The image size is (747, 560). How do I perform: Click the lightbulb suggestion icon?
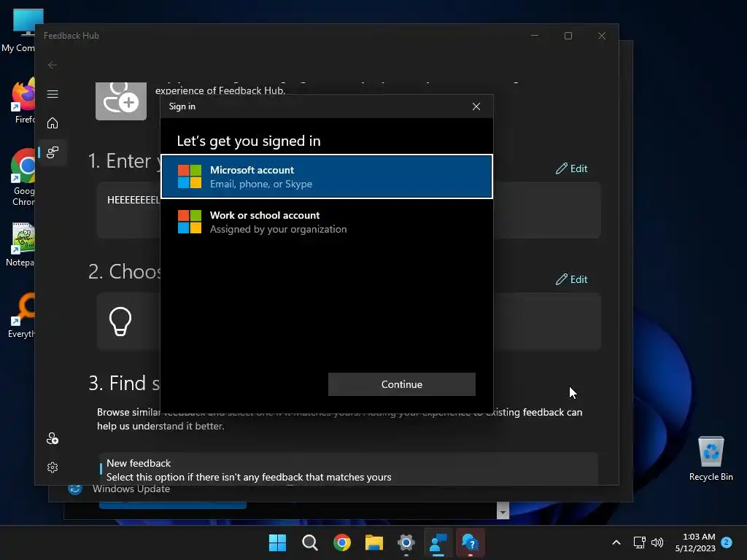click(x=120, y=322)
